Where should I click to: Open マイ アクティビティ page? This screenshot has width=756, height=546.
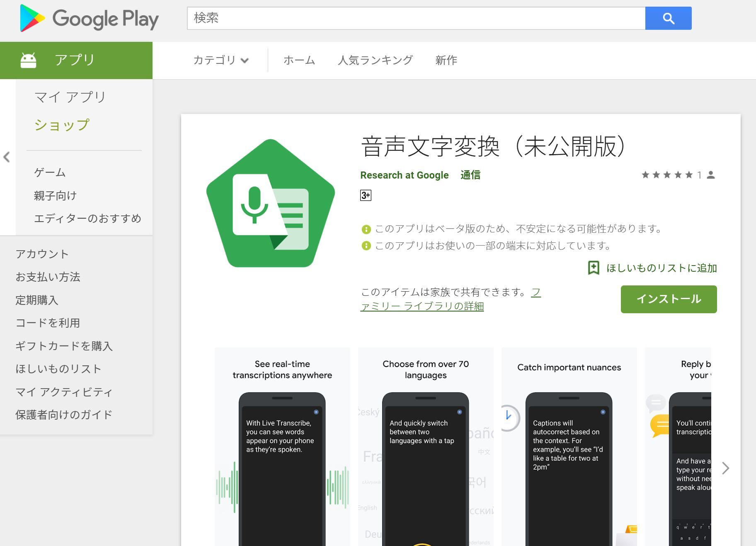pos(64,392)
